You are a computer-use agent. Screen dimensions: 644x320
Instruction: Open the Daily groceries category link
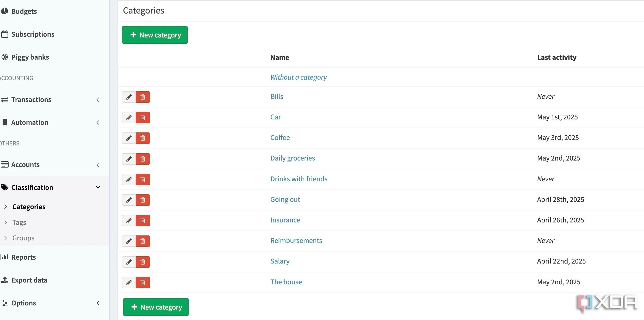[x=292, y=158]
